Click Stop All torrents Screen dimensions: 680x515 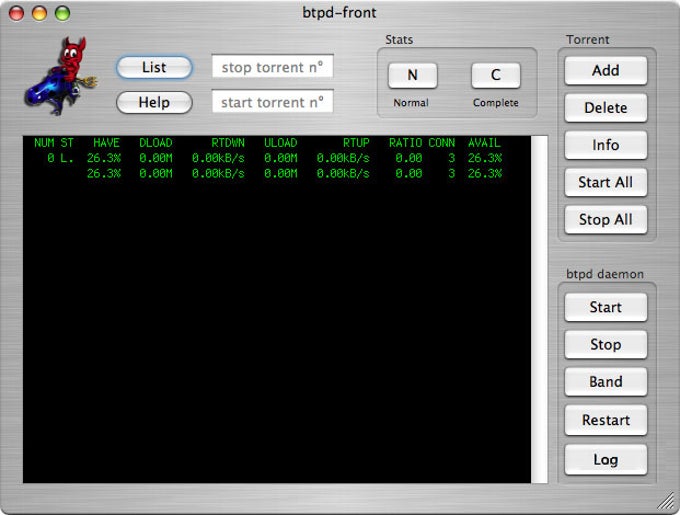point(605,220)
